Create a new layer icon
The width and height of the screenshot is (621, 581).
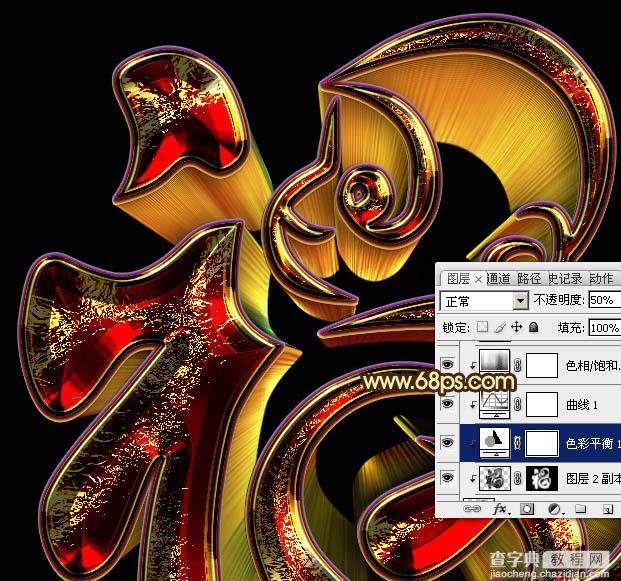point(608,509)
